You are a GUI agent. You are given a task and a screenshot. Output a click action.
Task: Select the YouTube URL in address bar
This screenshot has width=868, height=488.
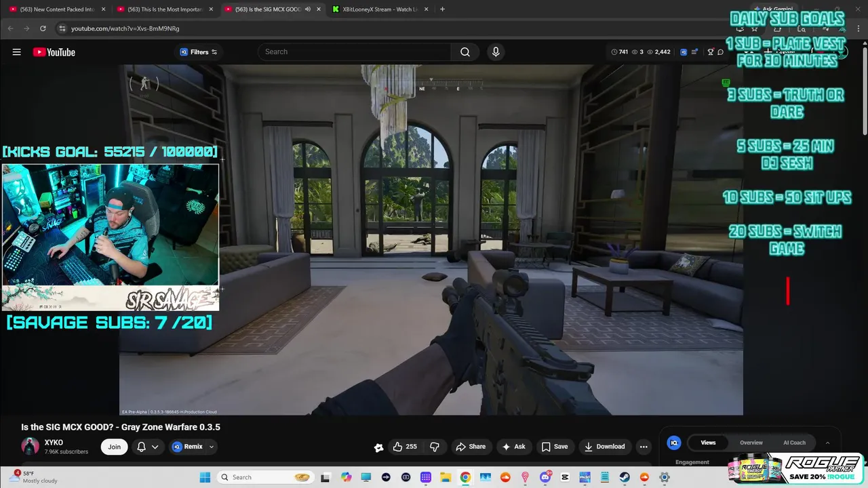coord(125,28)
